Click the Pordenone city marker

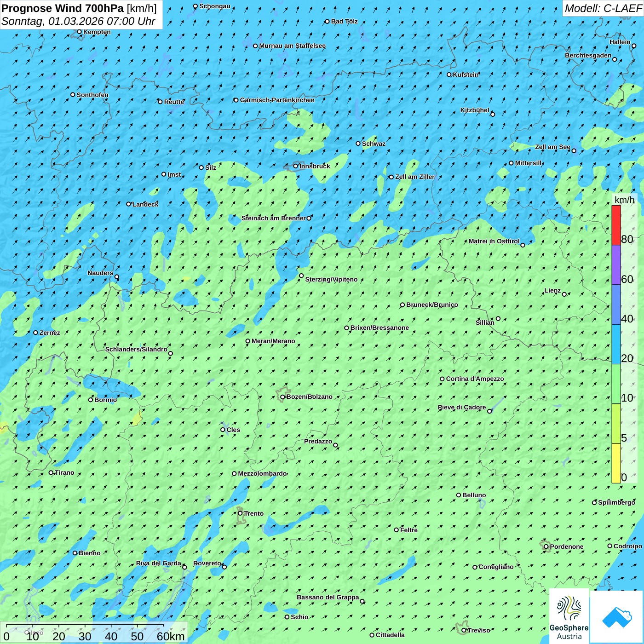tap(546, 546)
